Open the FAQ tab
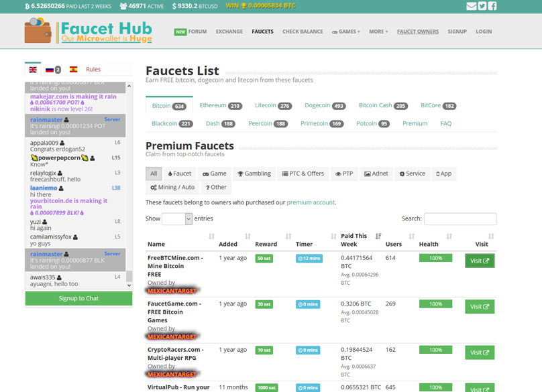This screenshot has width=542, height=392. (445, 124)
